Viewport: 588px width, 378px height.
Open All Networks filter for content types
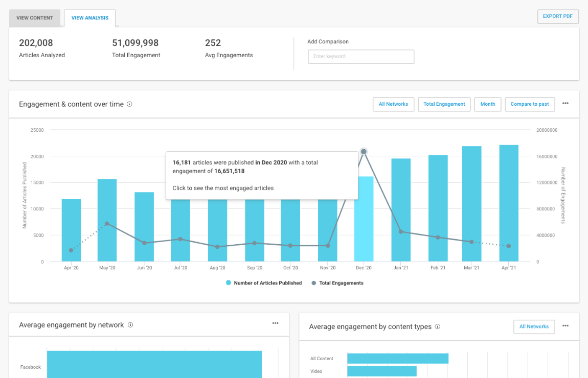(534, 326)
